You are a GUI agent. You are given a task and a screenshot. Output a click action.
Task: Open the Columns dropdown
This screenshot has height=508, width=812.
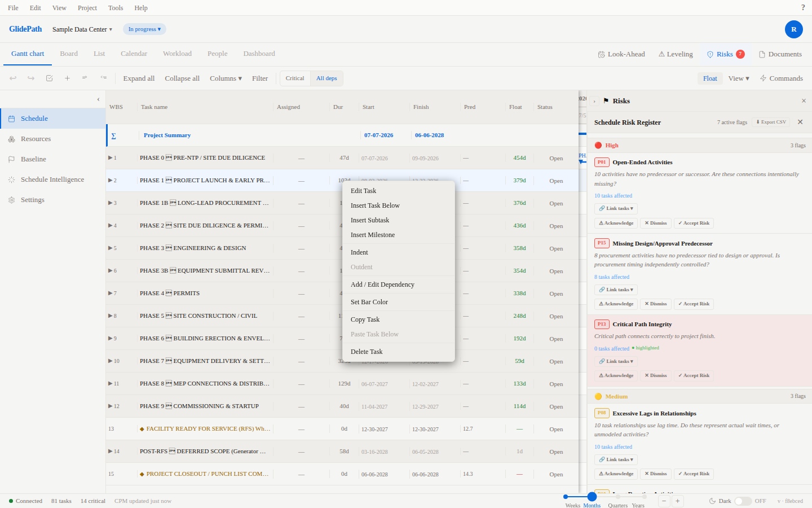(226, 78)
